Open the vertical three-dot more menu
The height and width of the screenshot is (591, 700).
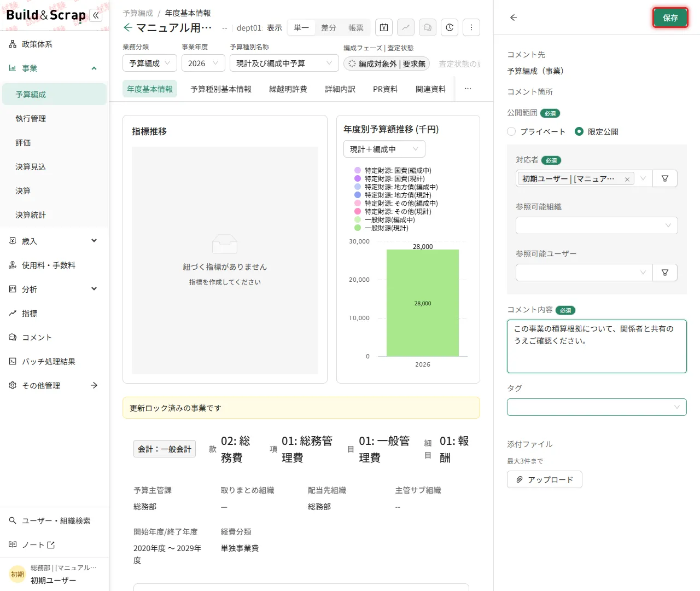(471, 27)
